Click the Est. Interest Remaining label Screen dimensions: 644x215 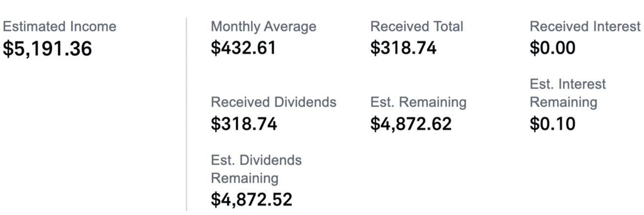[x=568, y=93]
